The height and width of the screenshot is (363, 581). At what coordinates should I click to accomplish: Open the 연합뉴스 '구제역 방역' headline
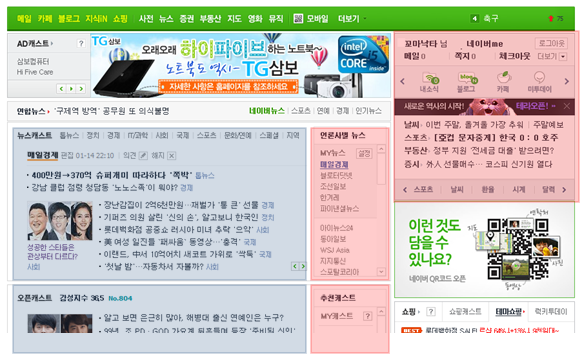pyautogui.click(x=112, y=111)
